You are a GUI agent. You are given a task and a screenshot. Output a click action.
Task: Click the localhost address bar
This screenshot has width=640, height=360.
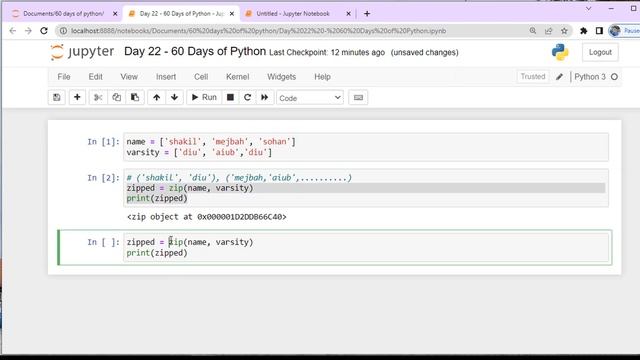pyautogui.click(x=258, y=31)
